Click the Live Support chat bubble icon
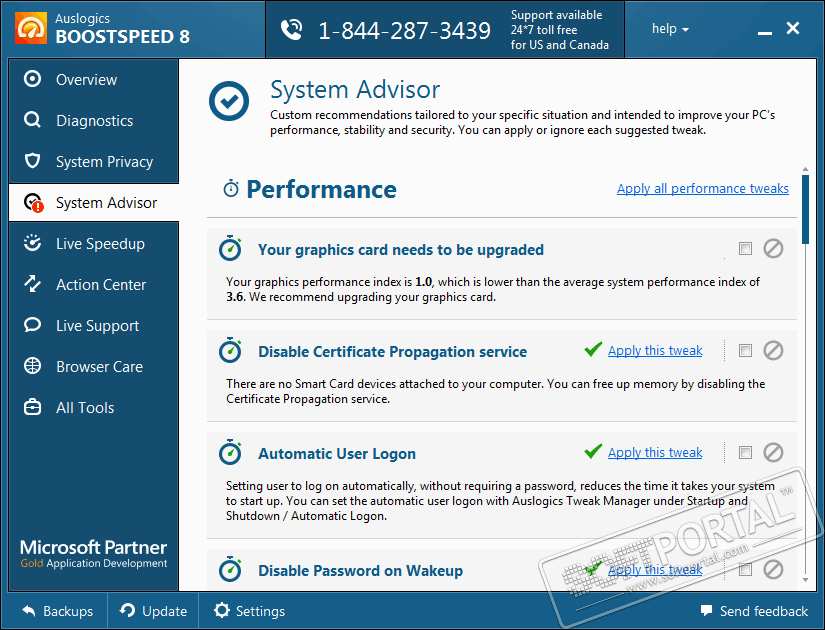The image size is (825, 630). click(x=32, y=325)
